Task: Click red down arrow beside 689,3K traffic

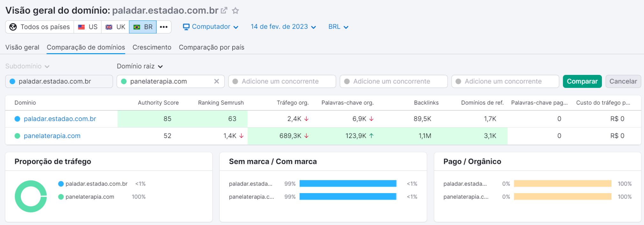Action: [306, 136]
